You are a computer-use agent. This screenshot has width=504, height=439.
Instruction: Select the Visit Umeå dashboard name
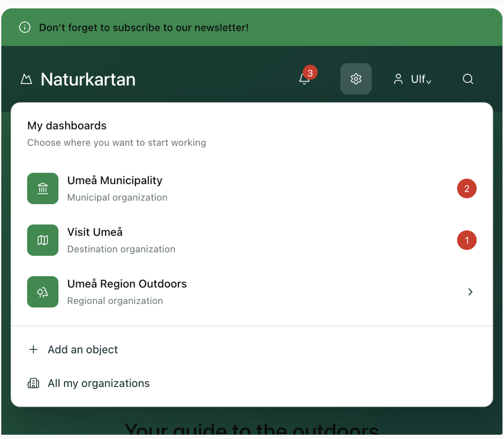tap(95, 232)
